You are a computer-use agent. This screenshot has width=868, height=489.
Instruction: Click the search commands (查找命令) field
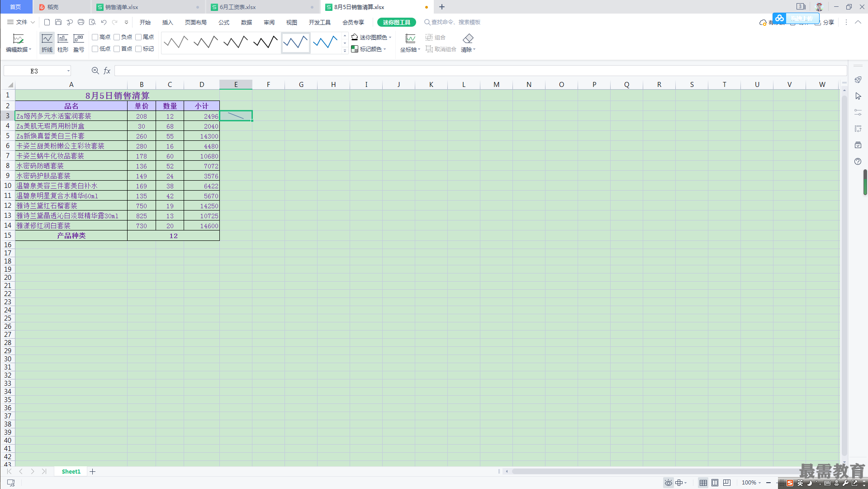click(x=452, y=22)
